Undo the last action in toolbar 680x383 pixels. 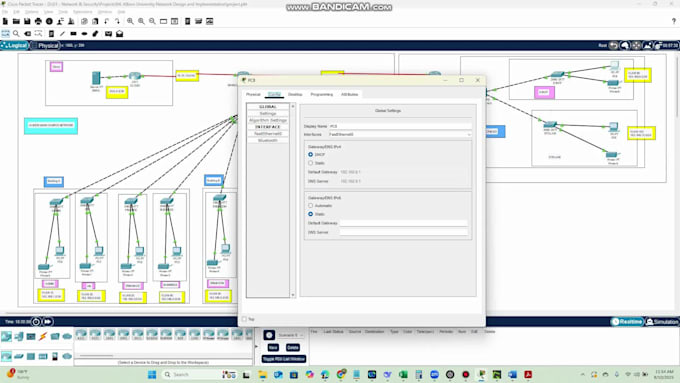coord(107,21)
